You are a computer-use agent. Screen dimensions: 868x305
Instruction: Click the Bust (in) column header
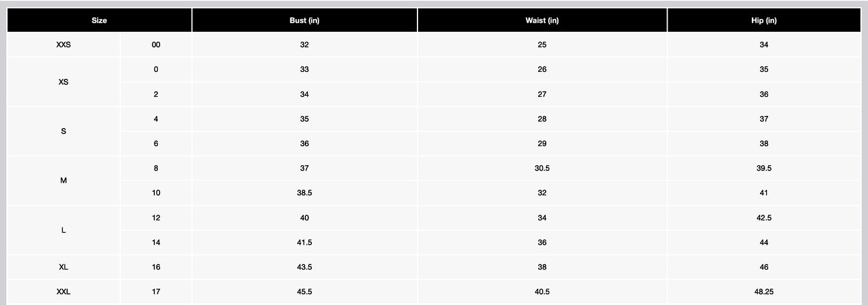pos(304,20)
